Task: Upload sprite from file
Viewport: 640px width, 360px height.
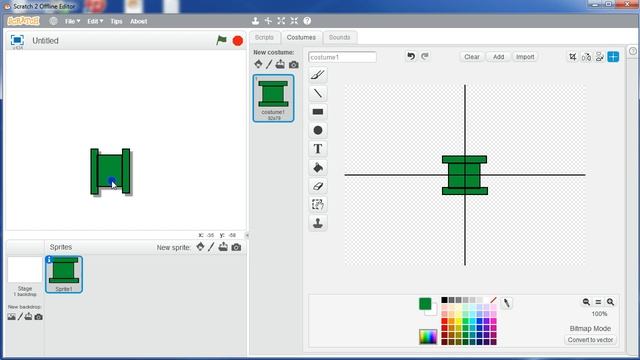Action: coord(223,247)
